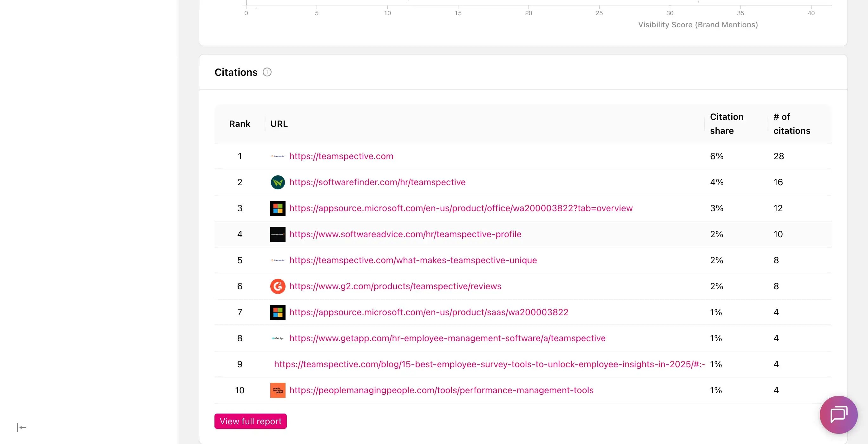Viewport: 868px width, 444px height.
Task: Open the chat support bubble
Action: tap(838, 415)
